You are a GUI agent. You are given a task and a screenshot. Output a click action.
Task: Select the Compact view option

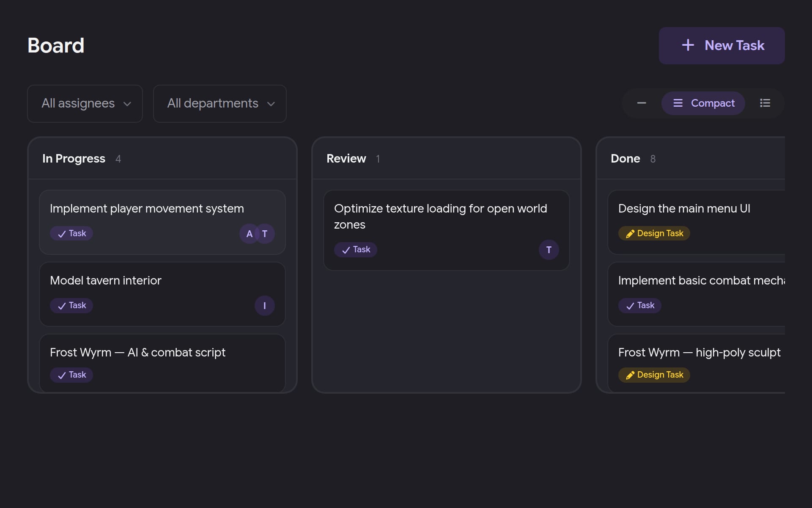point(703,103)
